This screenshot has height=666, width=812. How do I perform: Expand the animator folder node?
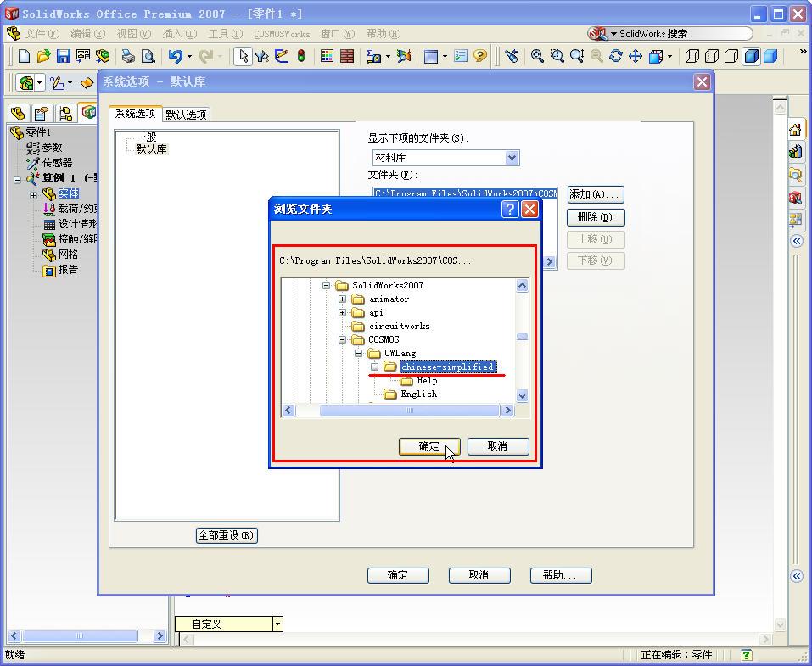(342, 299)
